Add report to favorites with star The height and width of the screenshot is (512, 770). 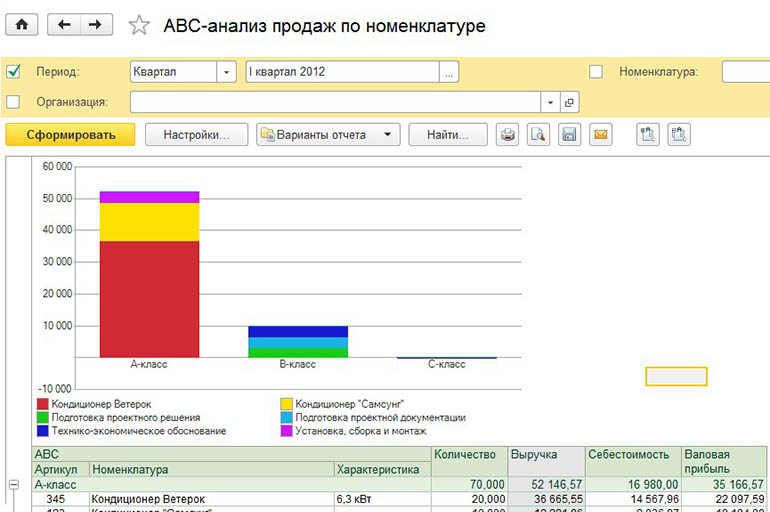(140, 26)
